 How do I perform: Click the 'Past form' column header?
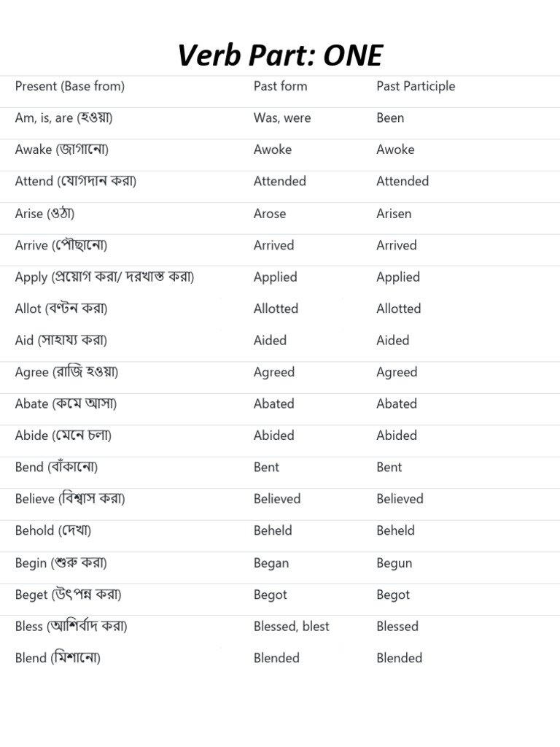tap(280, 86)
